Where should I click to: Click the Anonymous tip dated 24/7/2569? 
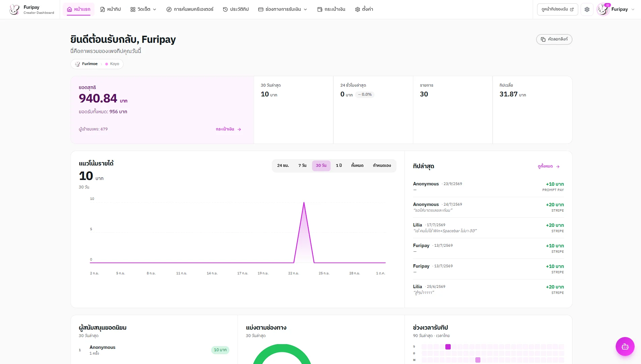488,207
